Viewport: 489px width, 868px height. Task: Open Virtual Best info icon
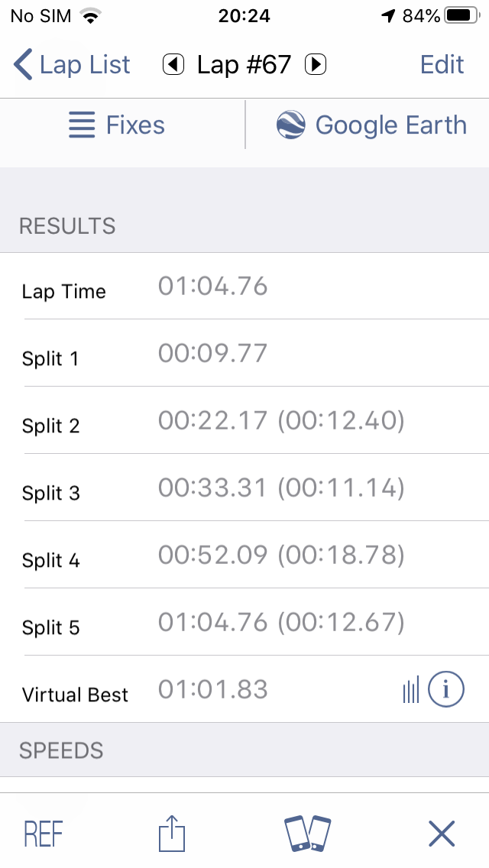445,689
